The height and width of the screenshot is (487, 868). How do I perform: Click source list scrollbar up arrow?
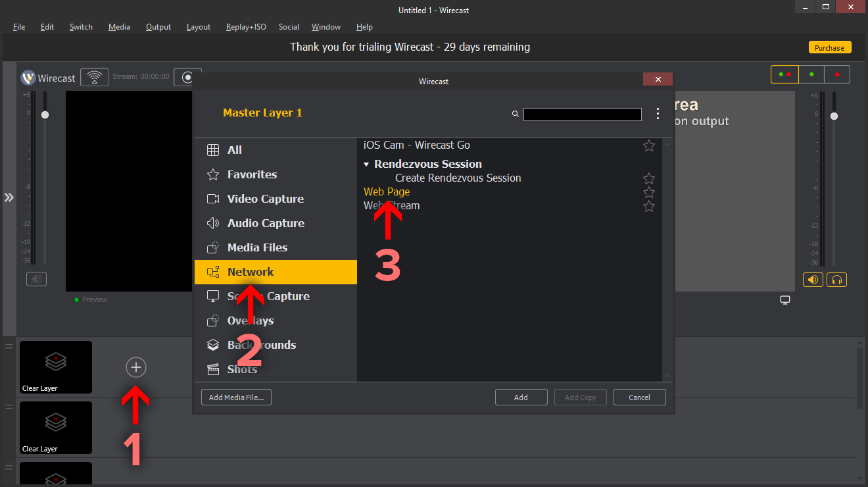tap(667, 143)
